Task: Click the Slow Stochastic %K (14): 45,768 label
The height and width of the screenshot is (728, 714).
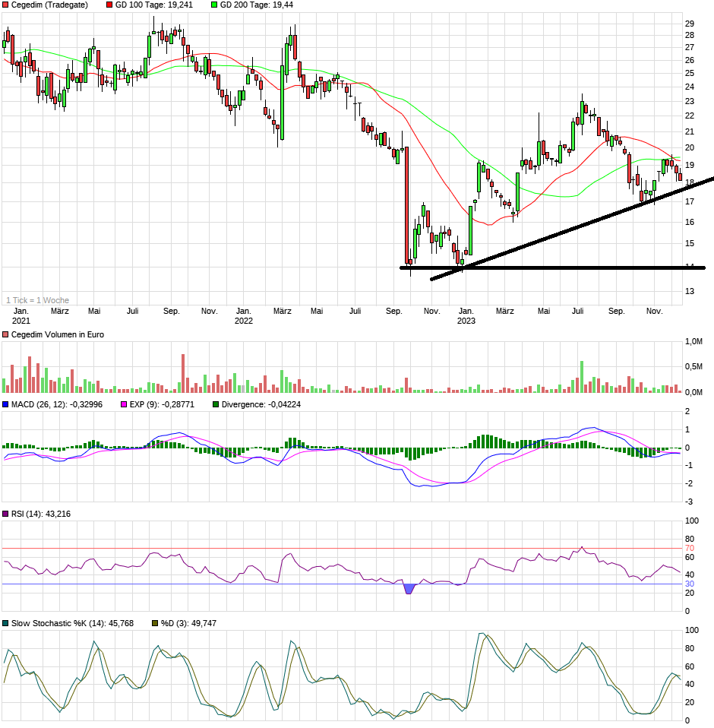Action: (x=72, y=623)
